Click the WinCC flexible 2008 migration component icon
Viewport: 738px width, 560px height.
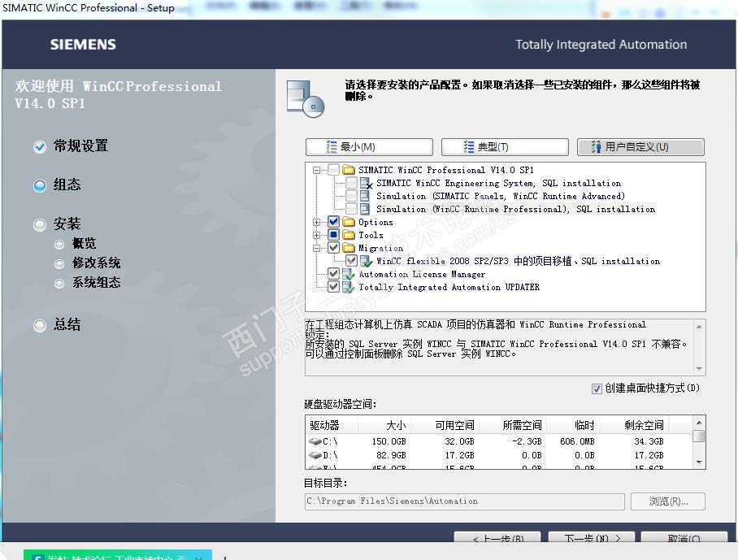pos(367,261)
